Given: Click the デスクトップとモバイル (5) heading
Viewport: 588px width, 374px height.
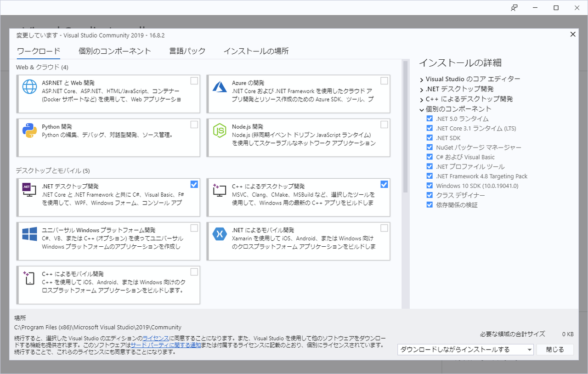Looking at the screenshot, I should coord(53,170).
